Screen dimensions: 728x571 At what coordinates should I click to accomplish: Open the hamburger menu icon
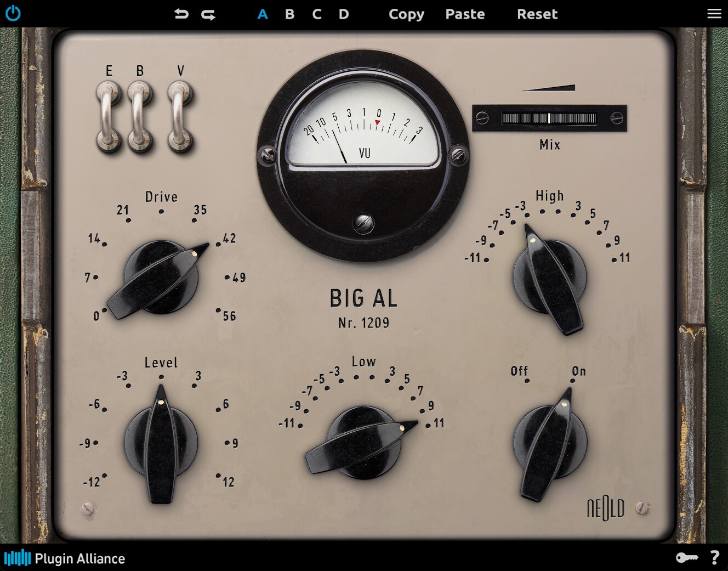click(x=714, y=14)
